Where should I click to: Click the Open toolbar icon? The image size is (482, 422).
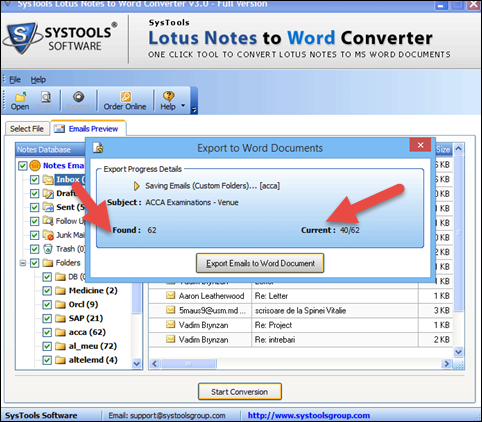point(20,97)
